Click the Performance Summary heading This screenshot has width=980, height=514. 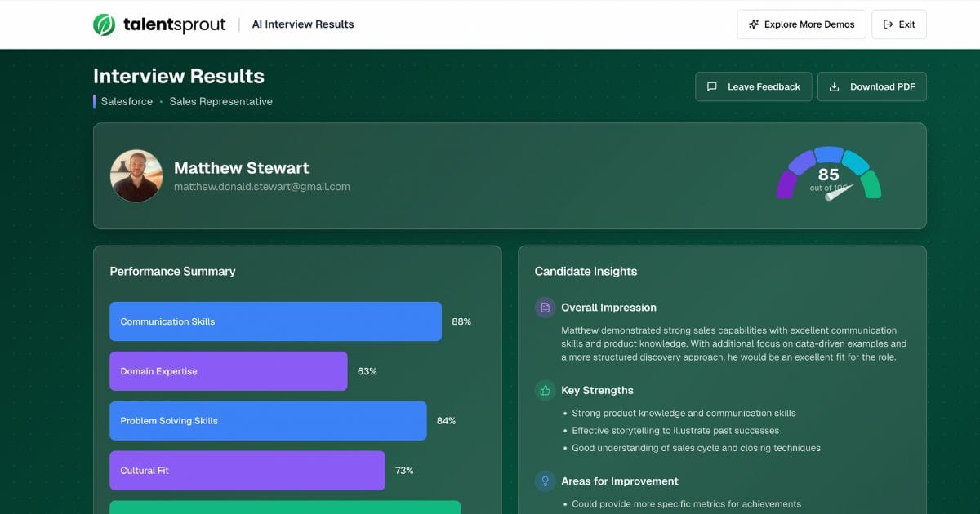click(172, 272)
